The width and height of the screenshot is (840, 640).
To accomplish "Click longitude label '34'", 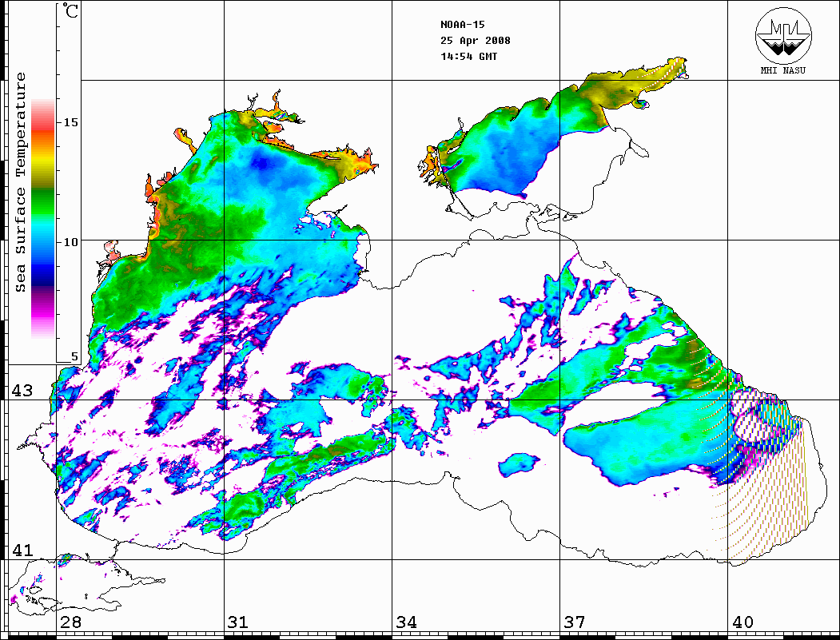I will tap(406, 622).
